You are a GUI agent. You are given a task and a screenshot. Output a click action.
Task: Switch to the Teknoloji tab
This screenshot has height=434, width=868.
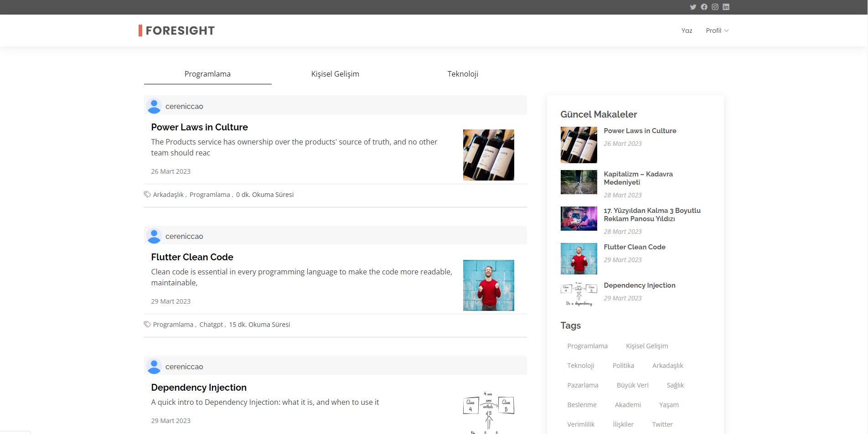pos(462,74)
